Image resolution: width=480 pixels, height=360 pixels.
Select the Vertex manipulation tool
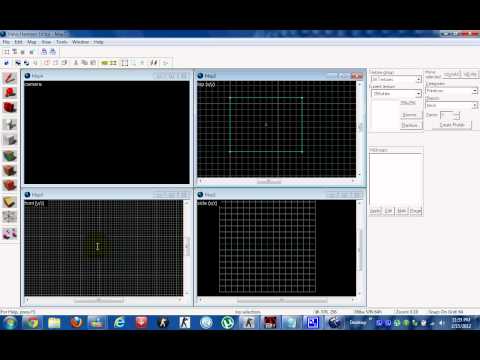pos(10,217)
